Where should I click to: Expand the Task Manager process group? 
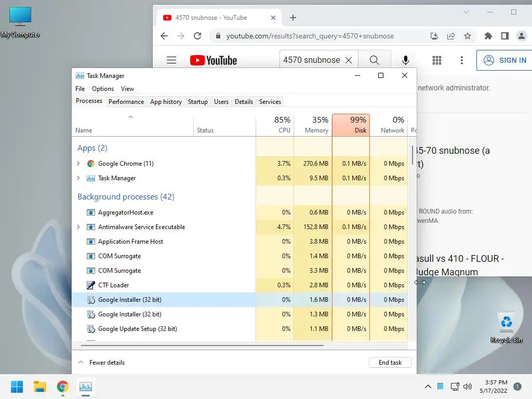[x=78, y=178]
